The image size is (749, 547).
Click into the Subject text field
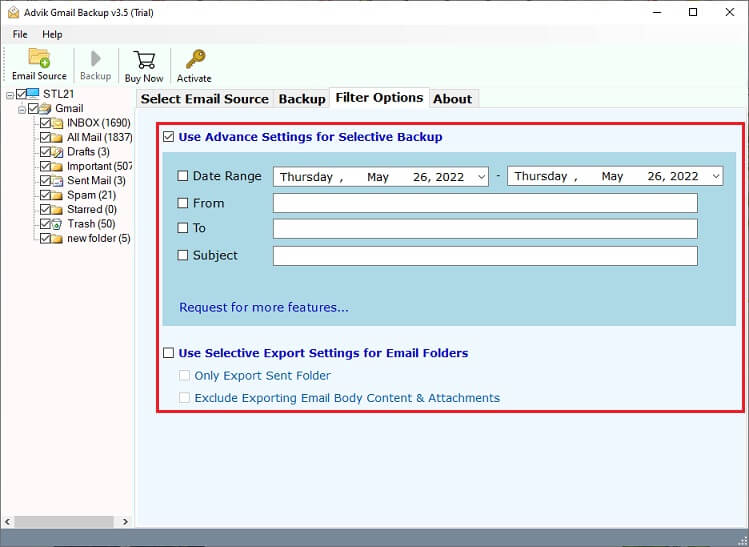[x=485, y=256]
